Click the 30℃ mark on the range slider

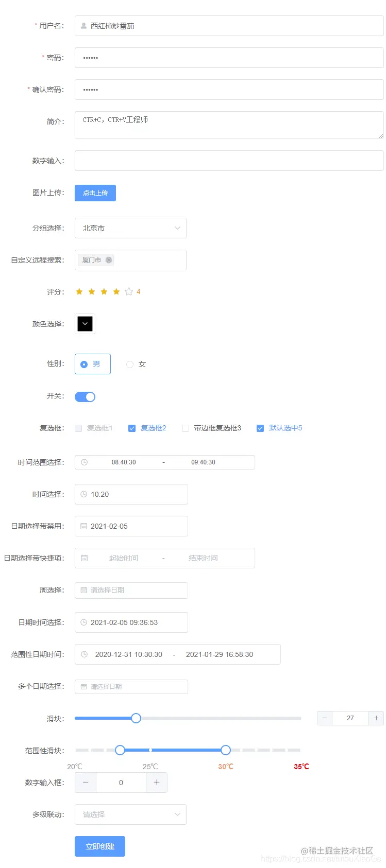pyautogui.click(x=226, y=767)
